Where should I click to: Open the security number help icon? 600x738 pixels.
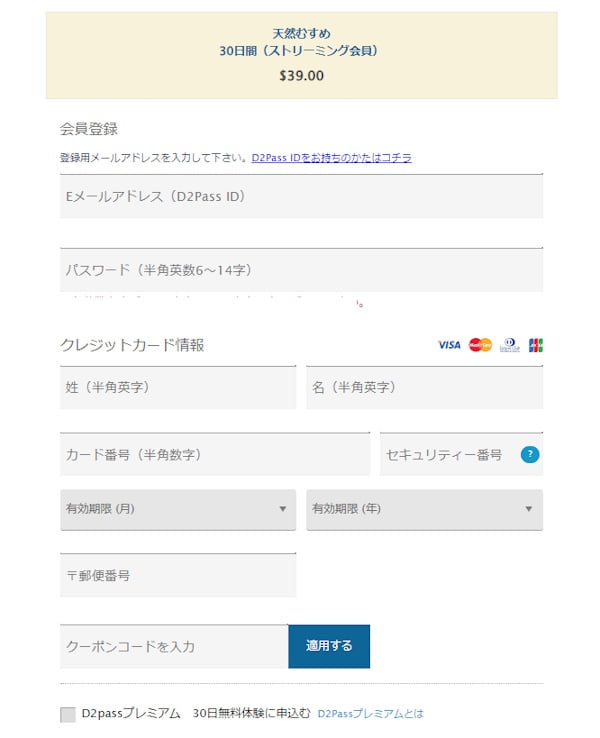point(530,455)
